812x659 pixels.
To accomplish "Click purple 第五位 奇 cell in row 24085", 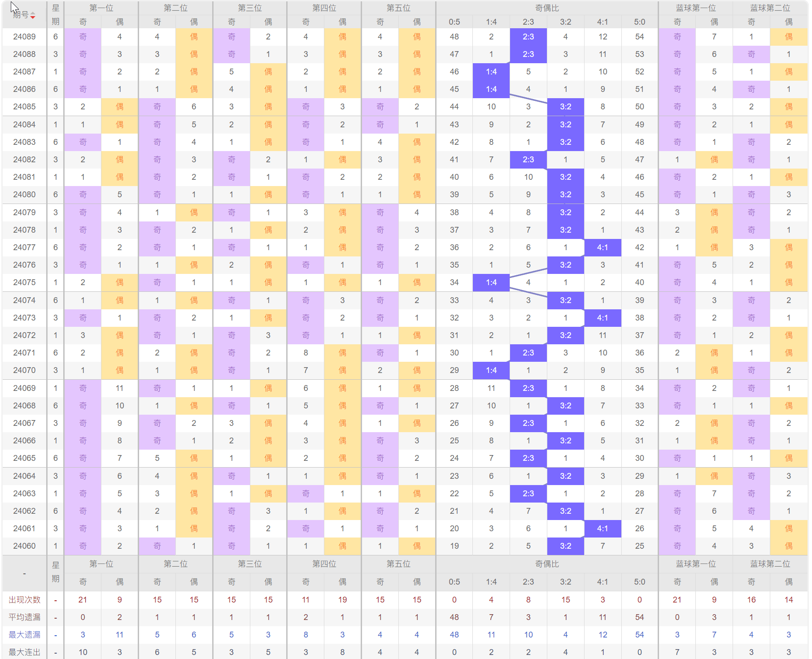I will coord(380,107).
